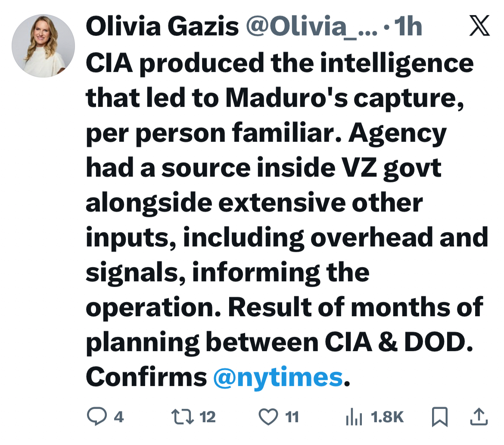504x445 pixels.
Task: Click the like count of 11
Action: 292,417
